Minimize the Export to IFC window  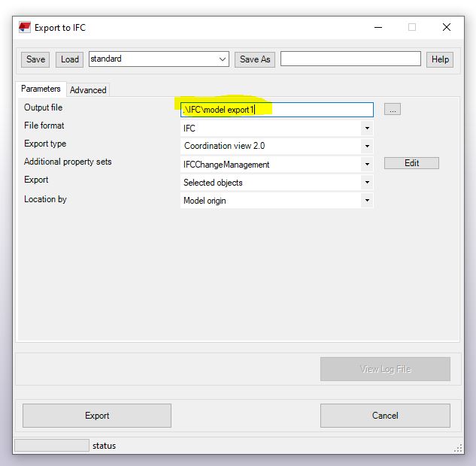point(378,27)
